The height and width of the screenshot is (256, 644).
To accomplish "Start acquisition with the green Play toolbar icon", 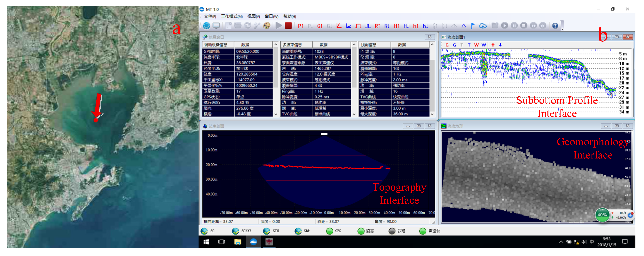I will tap(279, 26).
